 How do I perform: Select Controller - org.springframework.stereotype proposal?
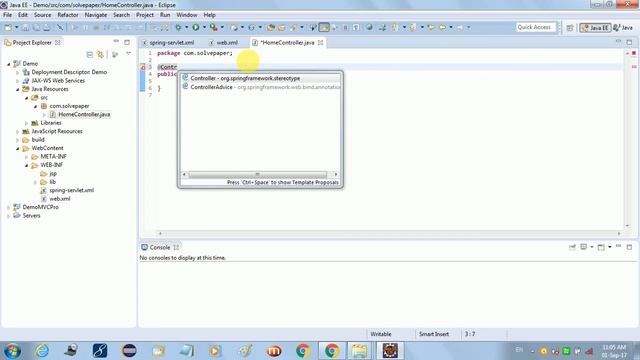260,78
